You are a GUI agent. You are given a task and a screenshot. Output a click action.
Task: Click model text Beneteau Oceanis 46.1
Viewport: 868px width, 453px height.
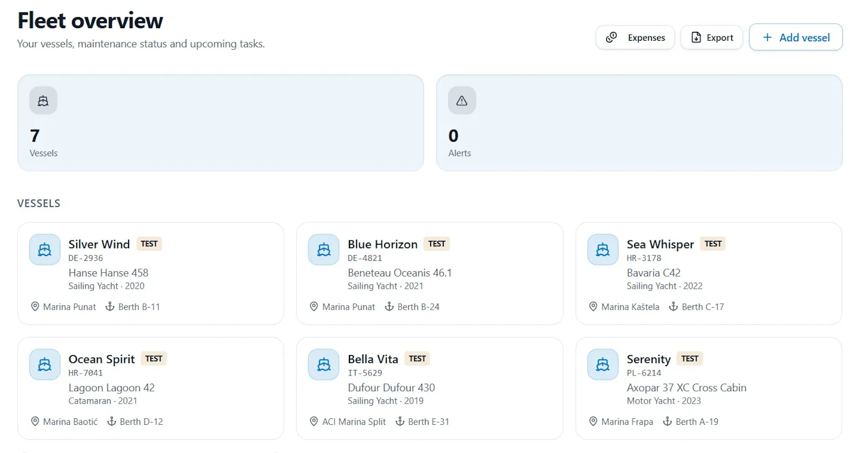(400, 273)
